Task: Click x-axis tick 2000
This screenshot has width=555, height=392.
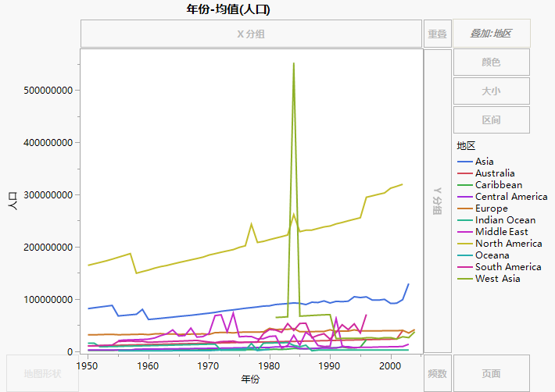Action: click(390, 366)
